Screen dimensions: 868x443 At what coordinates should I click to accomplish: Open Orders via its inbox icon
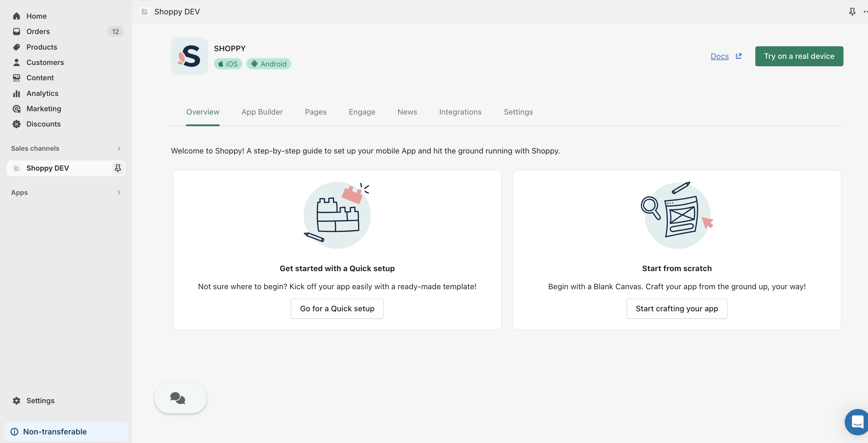16,31
